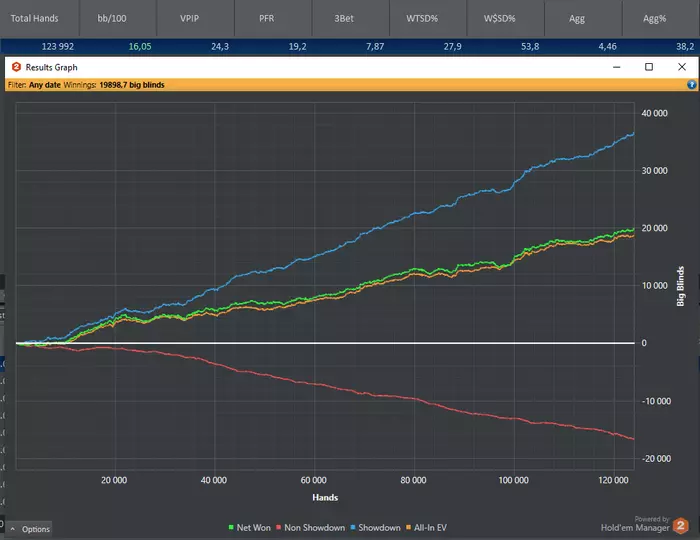700x540 pixels.
Task: Click the Net Won legend label
Action: tap(254, 528)
